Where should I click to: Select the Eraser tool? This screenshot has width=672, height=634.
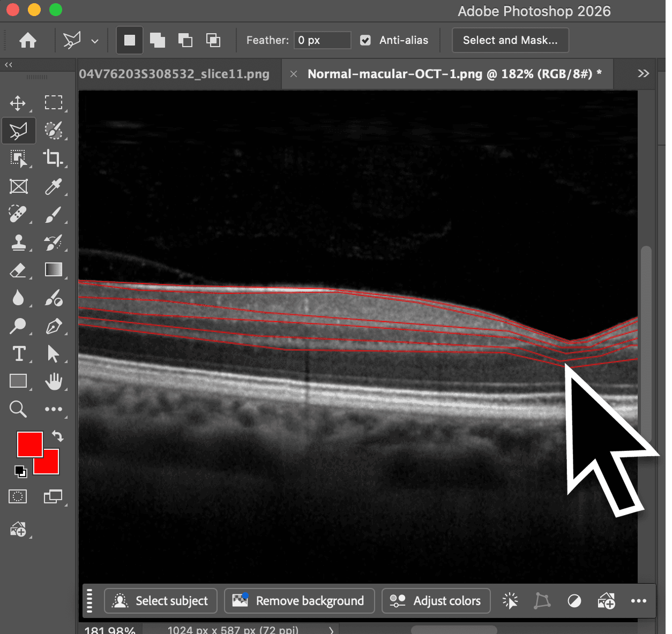[x=18, y=270]
